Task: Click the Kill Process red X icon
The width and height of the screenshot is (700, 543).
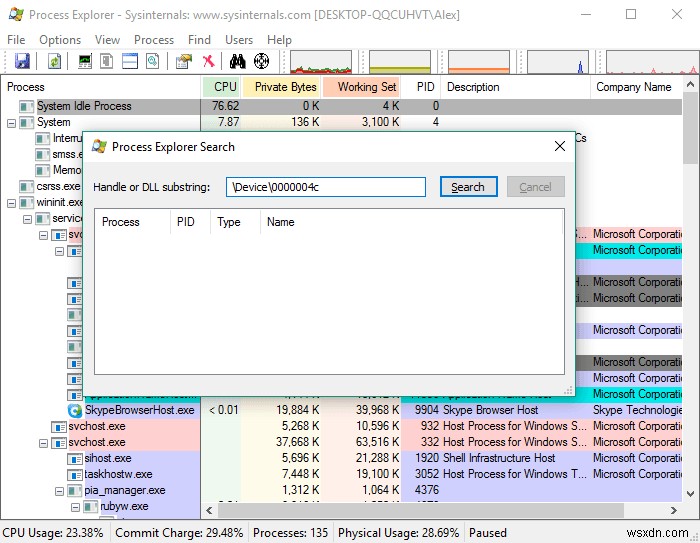Action: (209, 62)
